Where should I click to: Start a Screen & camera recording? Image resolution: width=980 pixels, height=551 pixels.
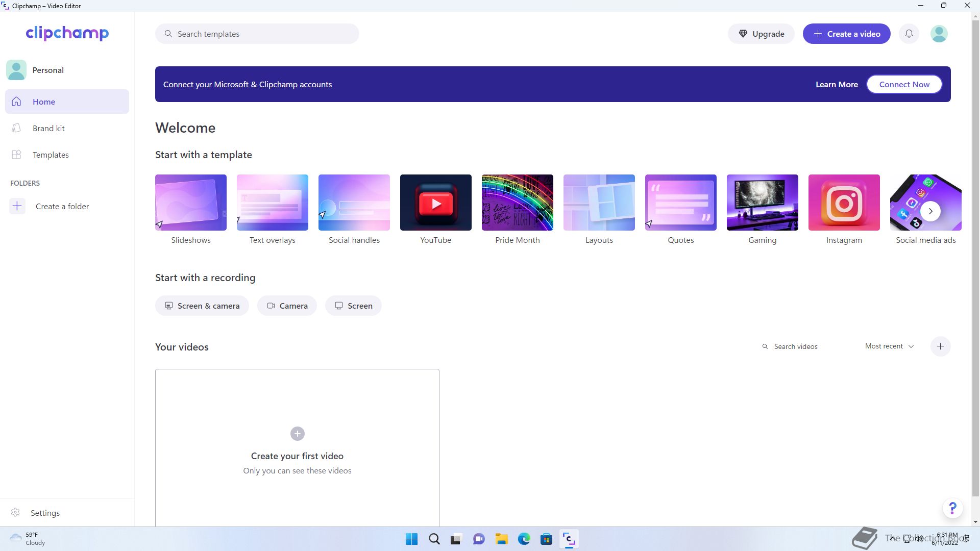point(202,306)
